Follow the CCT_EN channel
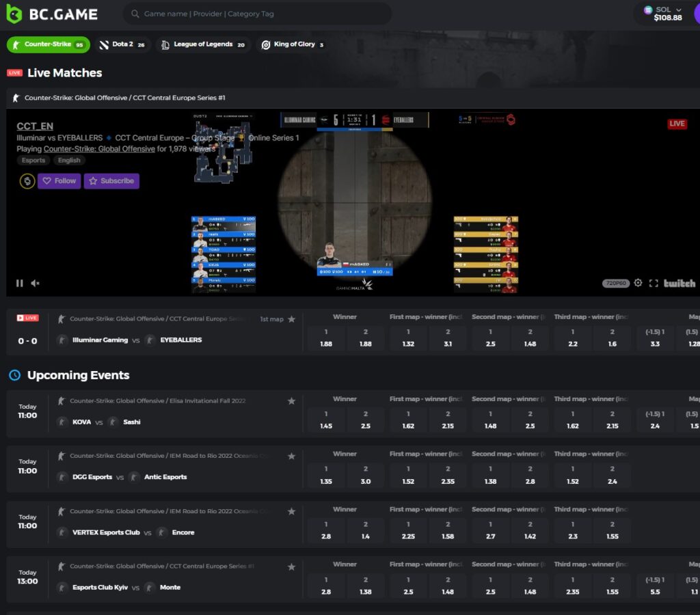This screenshot has height=615, width=700. (x=59, y=181)
